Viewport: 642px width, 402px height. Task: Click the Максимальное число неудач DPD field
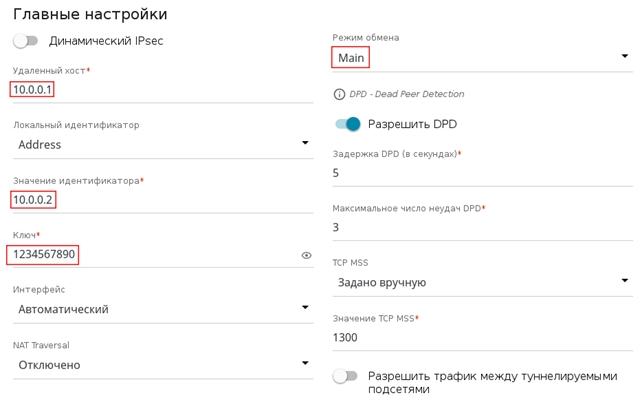tap(480, 228)
